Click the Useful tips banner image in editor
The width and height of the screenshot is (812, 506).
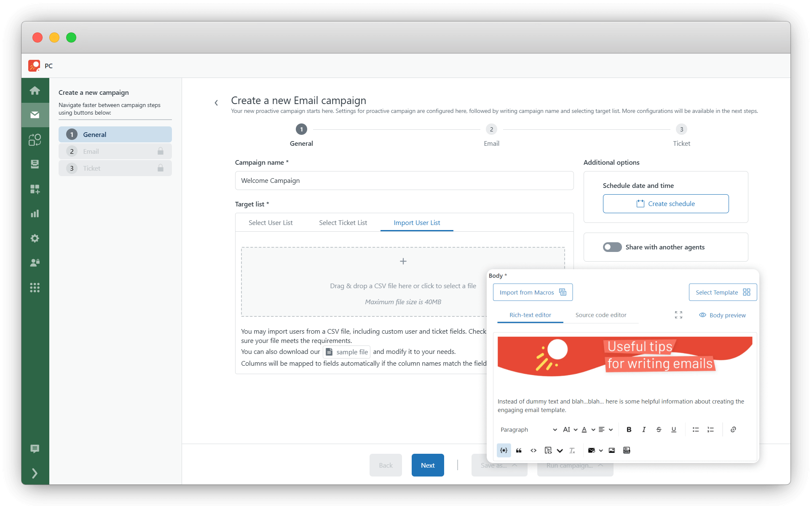pyautogui.click(x=625, y=356)
